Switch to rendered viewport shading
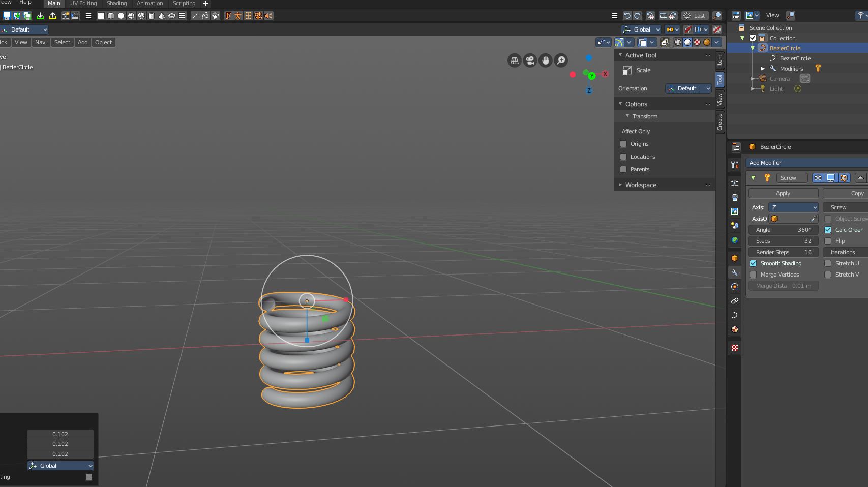 pyautogui.click(x=707, y=42)
